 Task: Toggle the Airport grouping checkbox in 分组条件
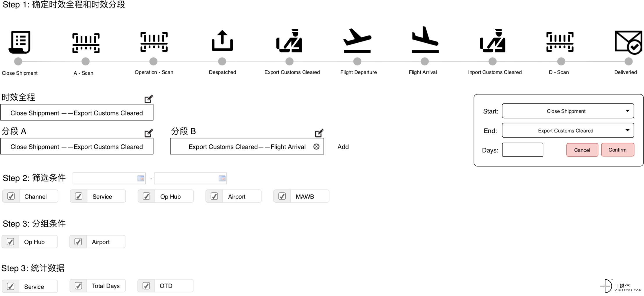[78, 242]
